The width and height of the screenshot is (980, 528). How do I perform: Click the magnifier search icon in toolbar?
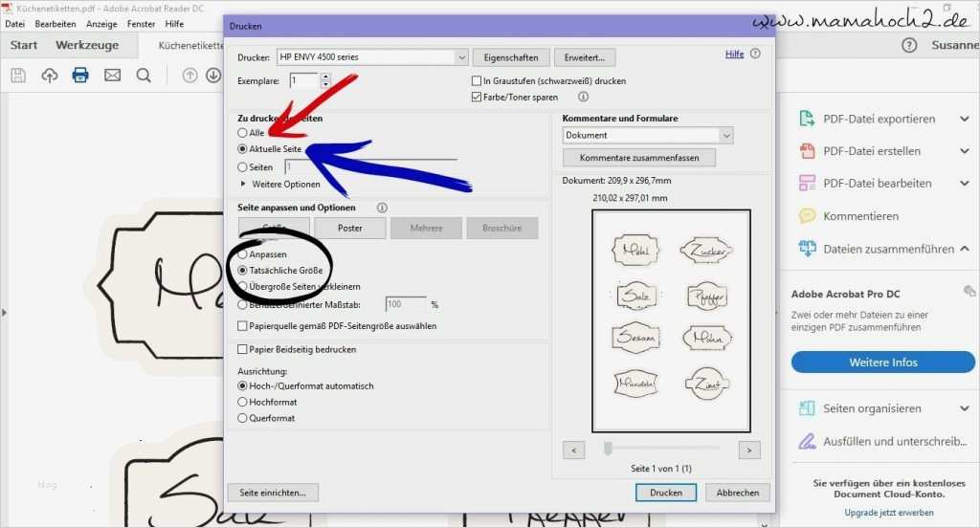tap(144, 76)
